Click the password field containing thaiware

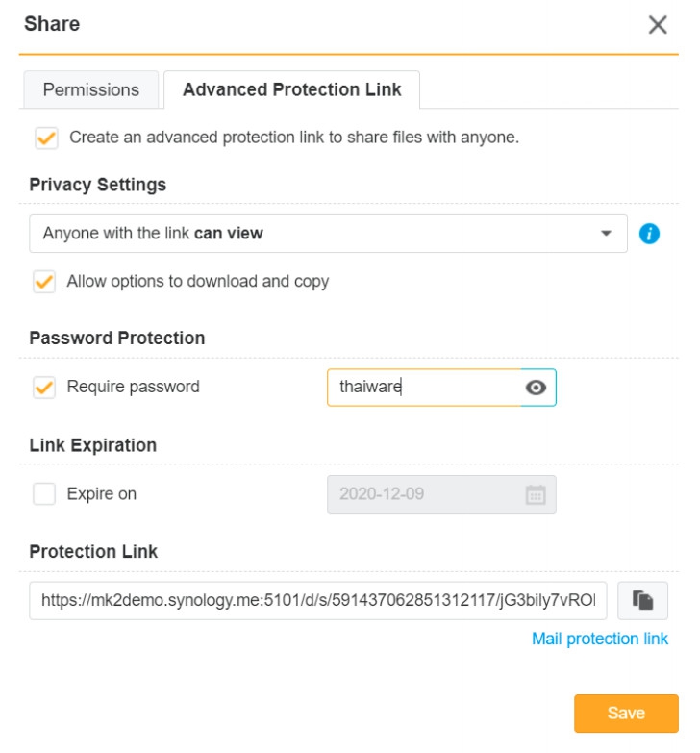(423, 388)
